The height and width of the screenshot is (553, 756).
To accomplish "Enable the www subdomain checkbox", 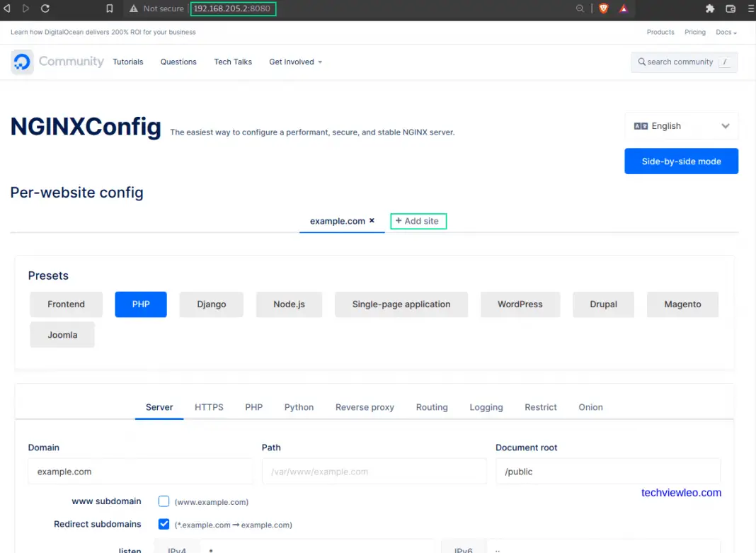I will click(164, 501).
